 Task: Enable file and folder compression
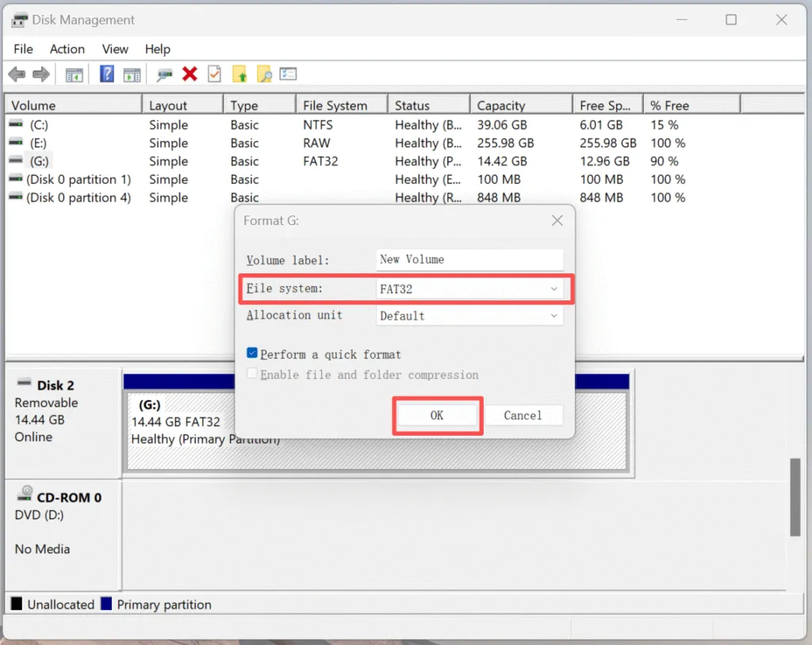(x=253, y=374)
